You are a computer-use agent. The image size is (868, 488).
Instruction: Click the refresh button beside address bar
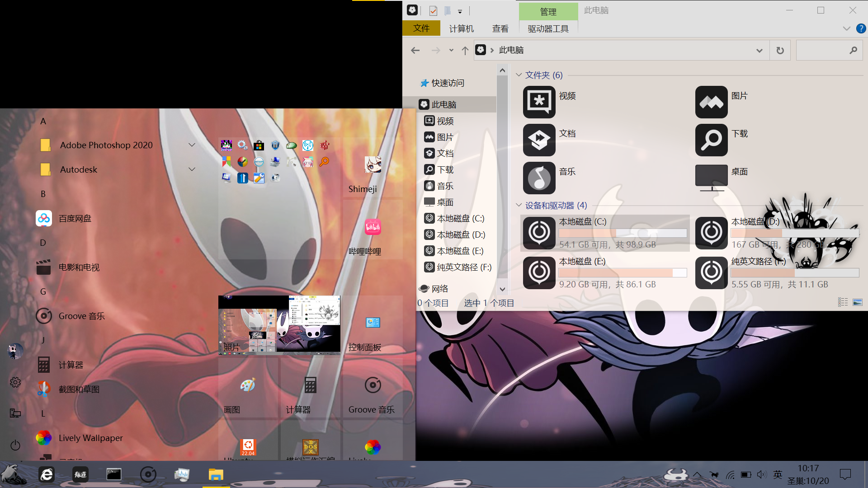pos(780,51)
